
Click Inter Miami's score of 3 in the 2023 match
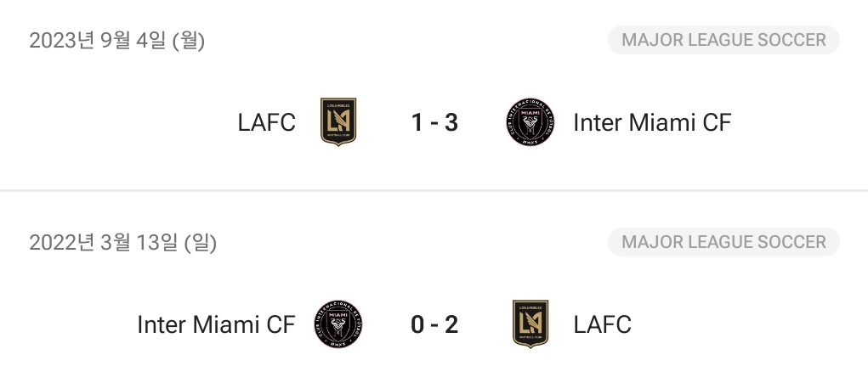pos(451,123)
